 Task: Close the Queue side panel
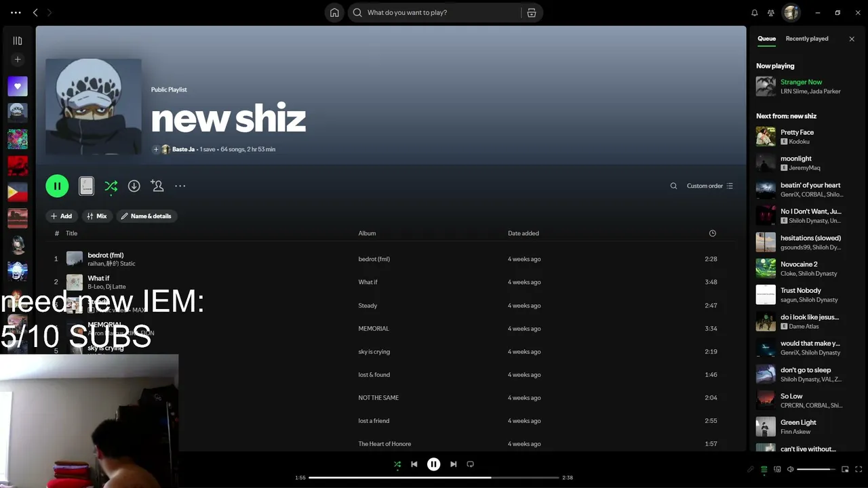click(852, 39)
